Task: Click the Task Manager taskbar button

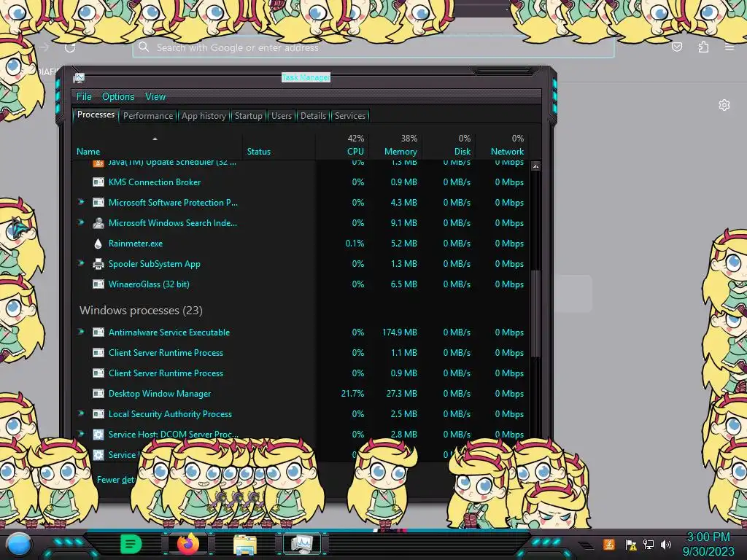Action: click(x=301, y=544)
